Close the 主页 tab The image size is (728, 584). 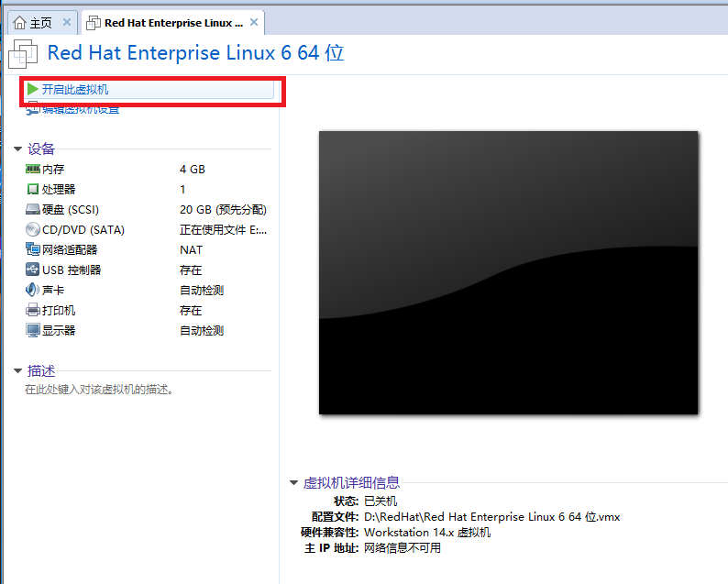click(67, 22)
